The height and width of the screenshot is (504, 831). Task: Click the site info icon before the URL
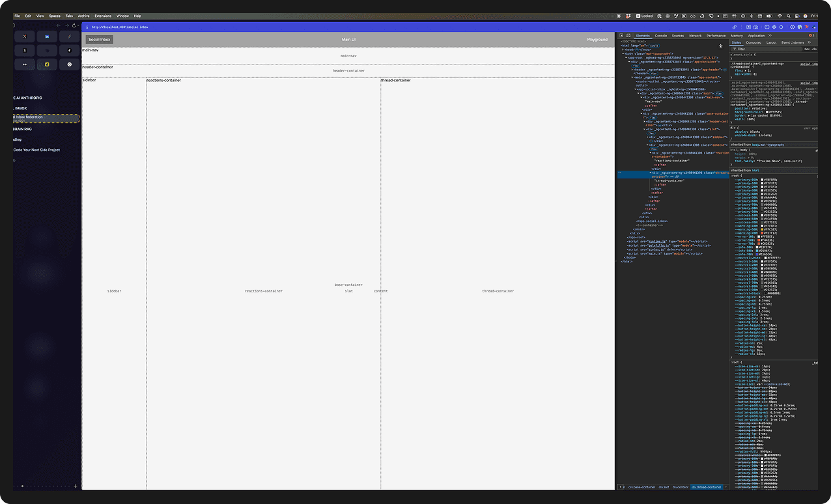point(87,27)
